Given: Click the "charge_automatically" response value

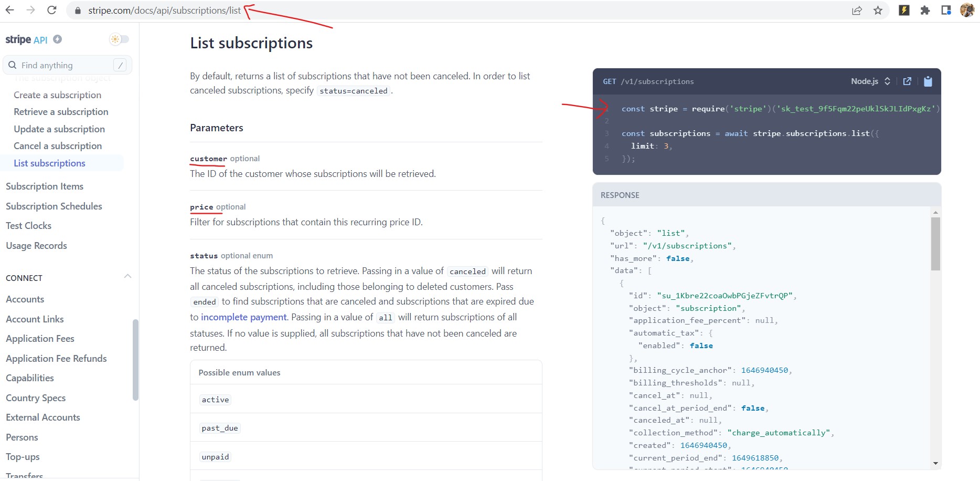Looking at the screenshot, I should (779, 433).
